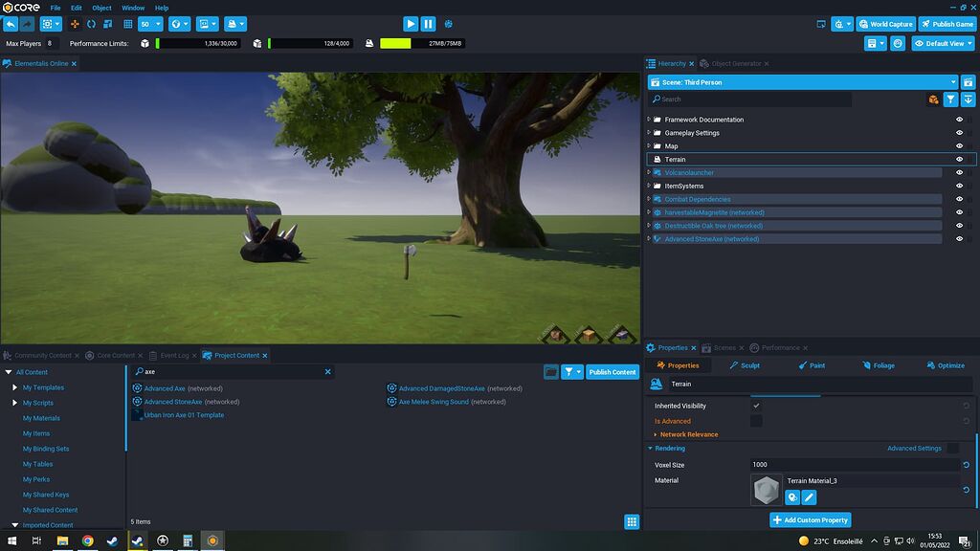Hide the Terrain object via eye icon
Screen dimensions: 980x551
[x=959, y=160]
